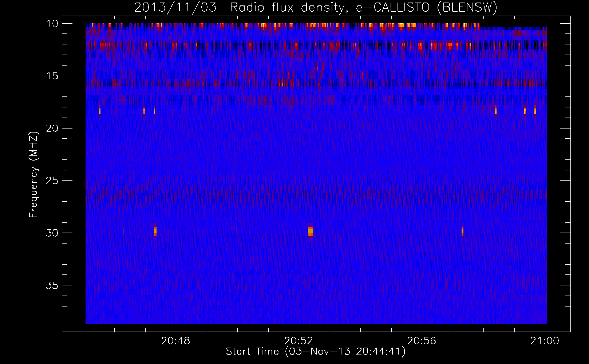Click the 30 MHz burst near 20:47
589x364 pixels.
tap(155, 232)
